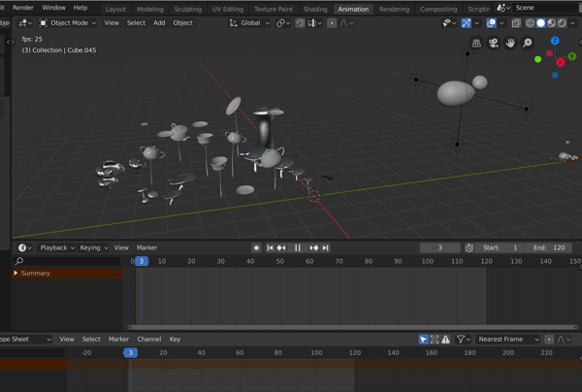Click End frame field showing 120

click(549, 247)
